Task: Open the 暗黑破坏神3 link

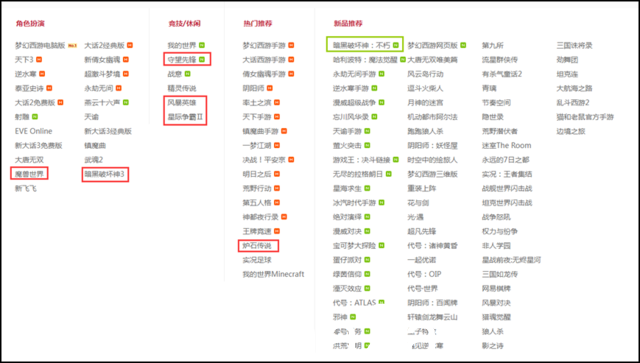Action: [105, 174]
